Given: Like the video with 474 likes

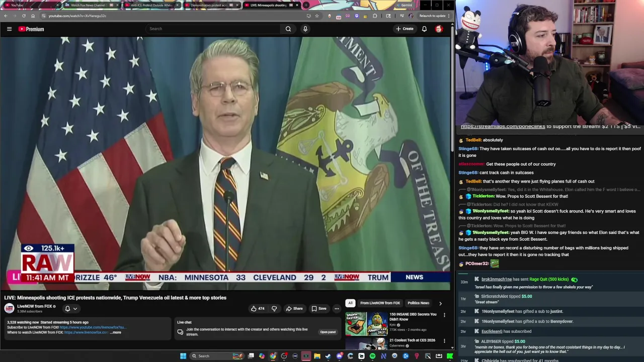Looking at the screenshot, I should point(258,308).
